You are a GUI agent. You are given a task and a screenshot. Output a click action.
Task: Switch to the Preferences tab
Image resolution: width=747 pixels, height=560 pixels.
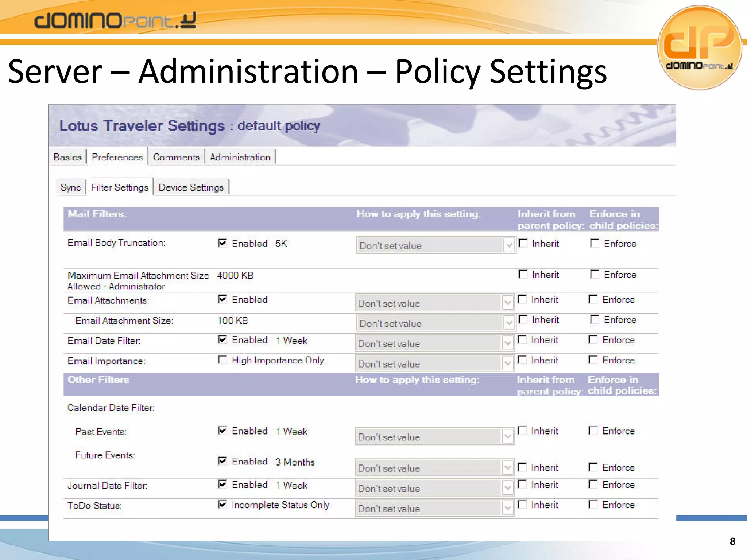coord(117,157)
